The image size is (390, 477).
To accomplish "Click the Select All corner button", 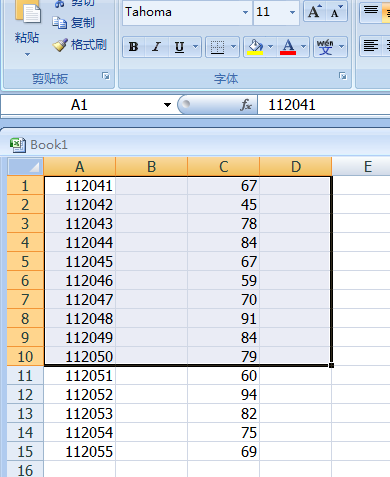I will point(26,167).
